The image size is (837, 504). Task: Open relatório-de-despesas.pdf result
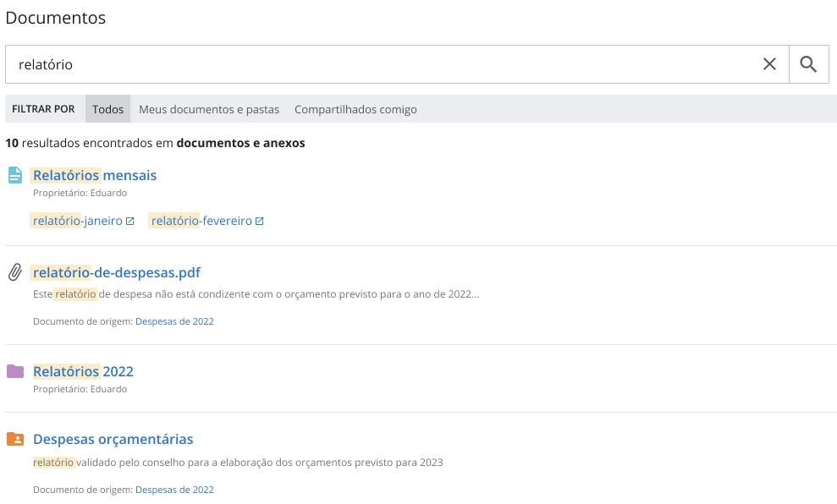pos(117,272)
